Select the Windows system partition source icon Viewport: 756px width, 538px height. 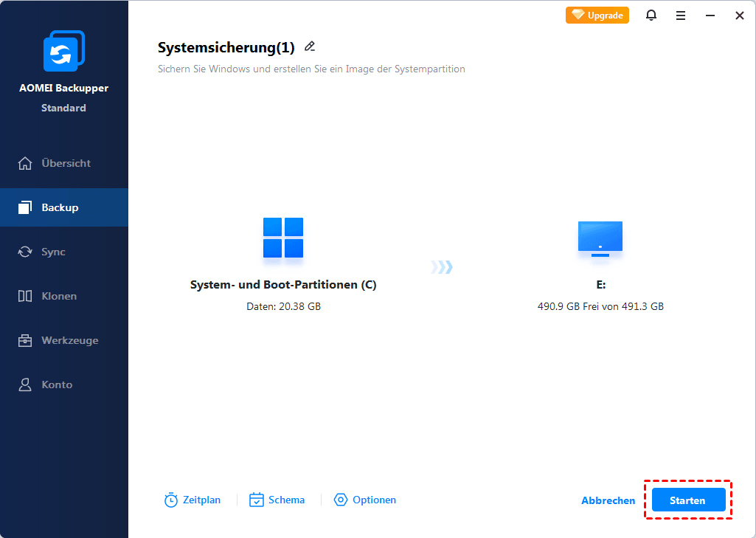(283, 238)
